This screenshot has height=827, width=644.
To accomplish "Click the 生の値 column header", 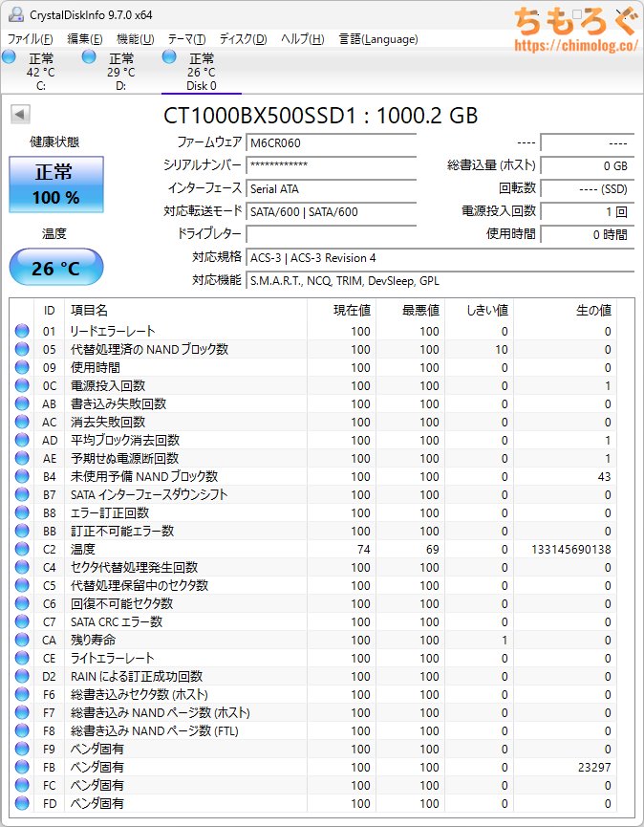I will pos(565,310).
